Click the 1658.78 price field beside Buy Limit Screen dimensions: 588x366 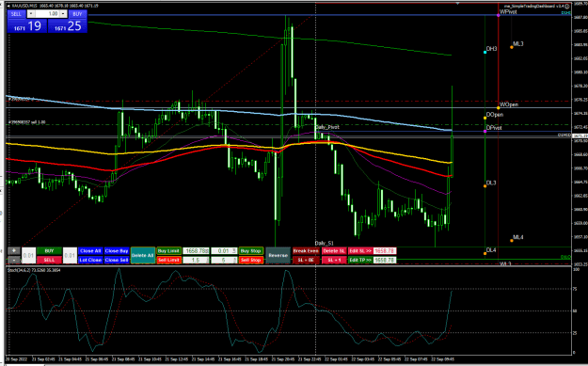pos(196,251)
